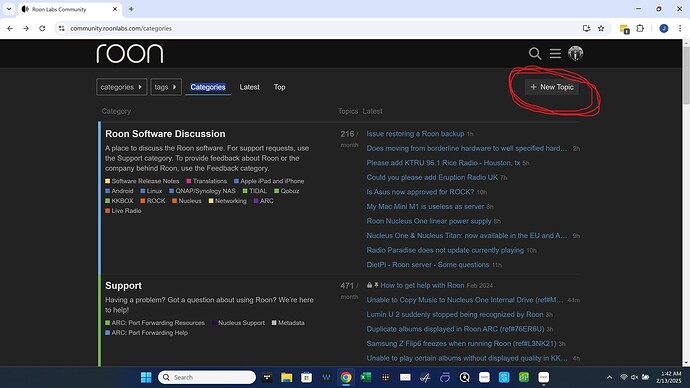Open the hamburger menu in Roon header
690x388 pixels.
pyautogui.click(x=555, y=54)
